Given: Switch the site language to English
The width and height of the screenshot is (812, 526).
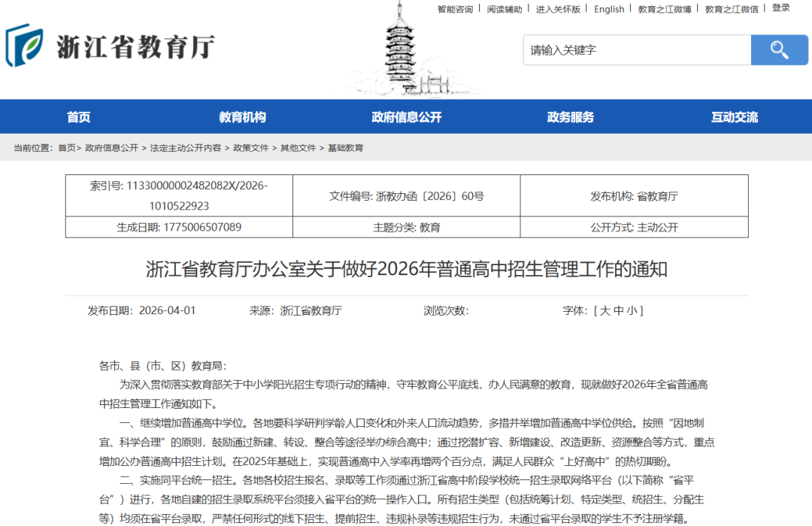Looking at the screenshot, I should tap(609, 10).
